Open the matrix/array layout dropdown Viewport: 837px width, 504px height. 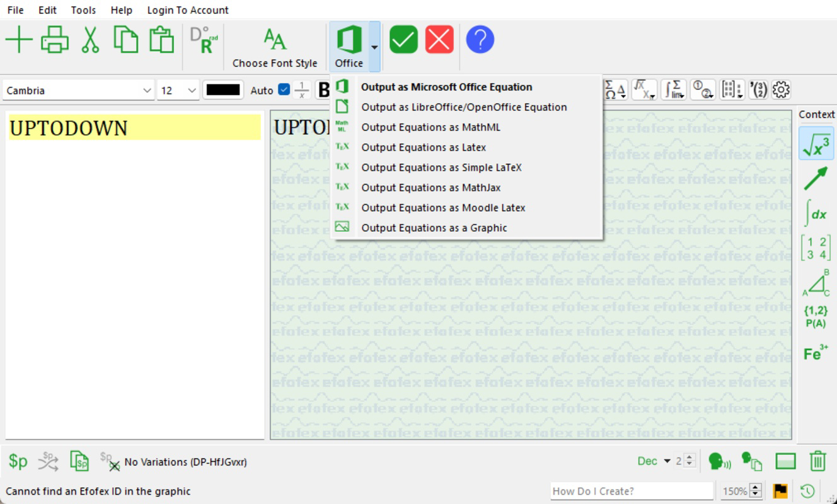732,90
